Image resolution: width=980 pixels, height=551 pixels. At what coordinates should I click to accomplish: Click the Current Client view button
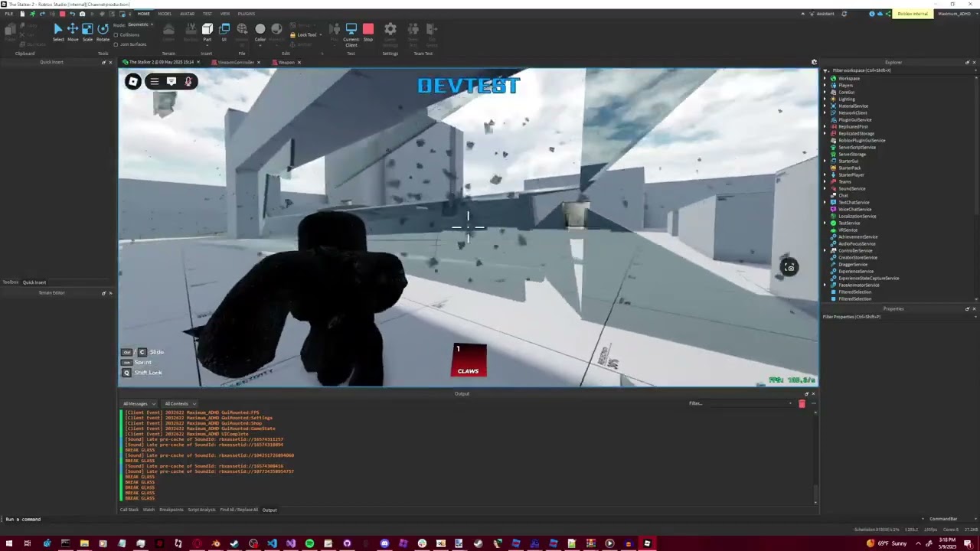[351, 32]
